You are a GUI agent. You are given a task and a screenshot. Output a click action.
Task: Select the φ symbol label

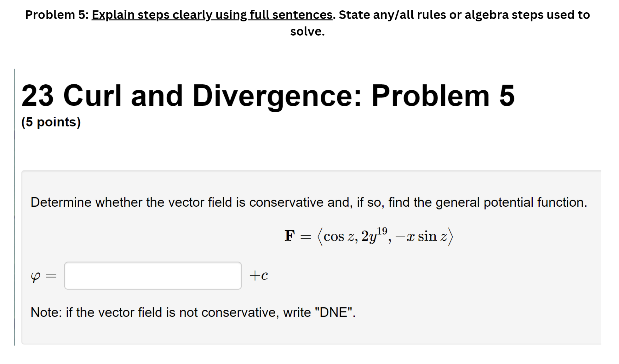(36, 275)
